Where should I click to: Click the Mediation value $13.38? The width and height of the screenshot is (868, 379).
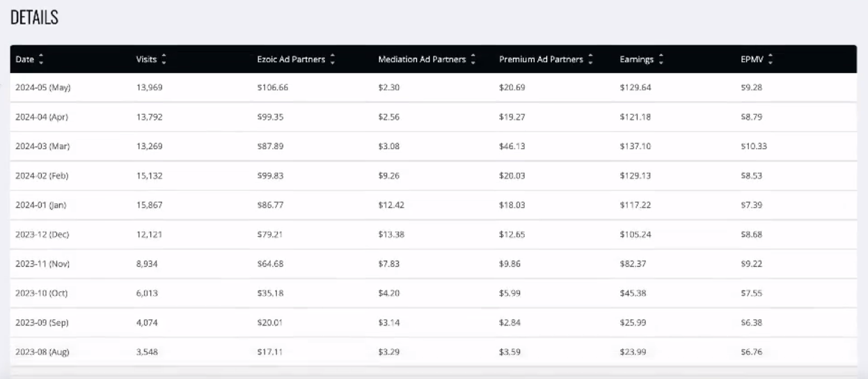(391, 235)
